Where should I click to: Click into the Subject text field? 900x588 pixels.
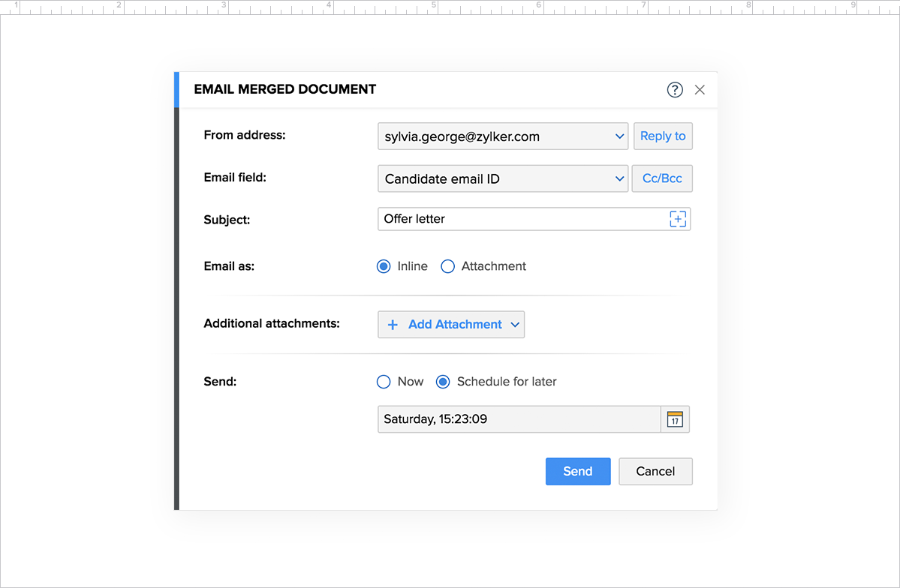518,219
